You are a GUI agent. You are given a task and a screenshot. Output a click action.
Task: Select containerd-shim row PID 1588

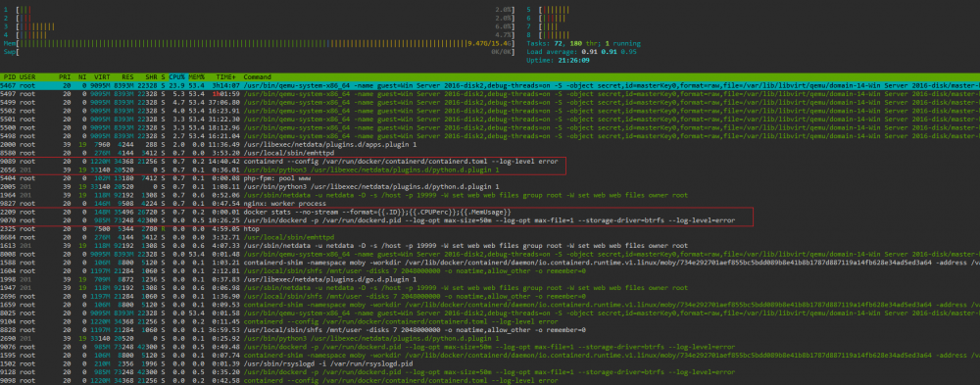click(x=490, y=263)
